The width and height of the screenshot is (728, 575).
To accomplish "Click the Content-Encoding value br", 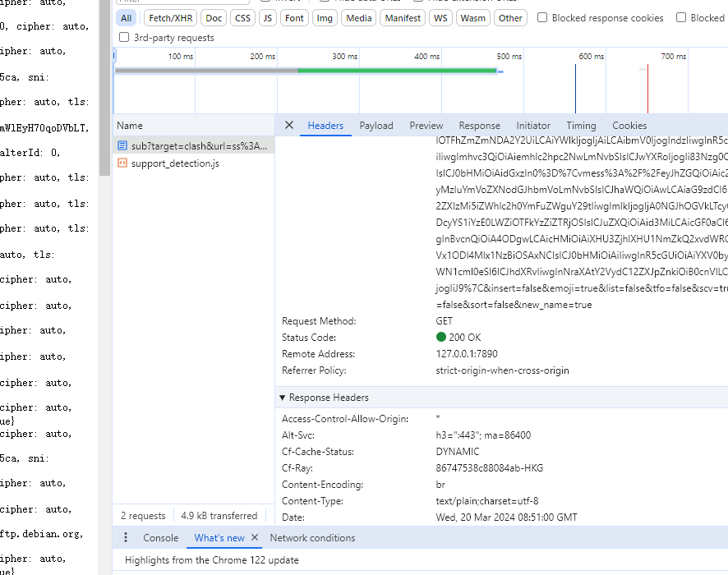I will click(440, 485).
